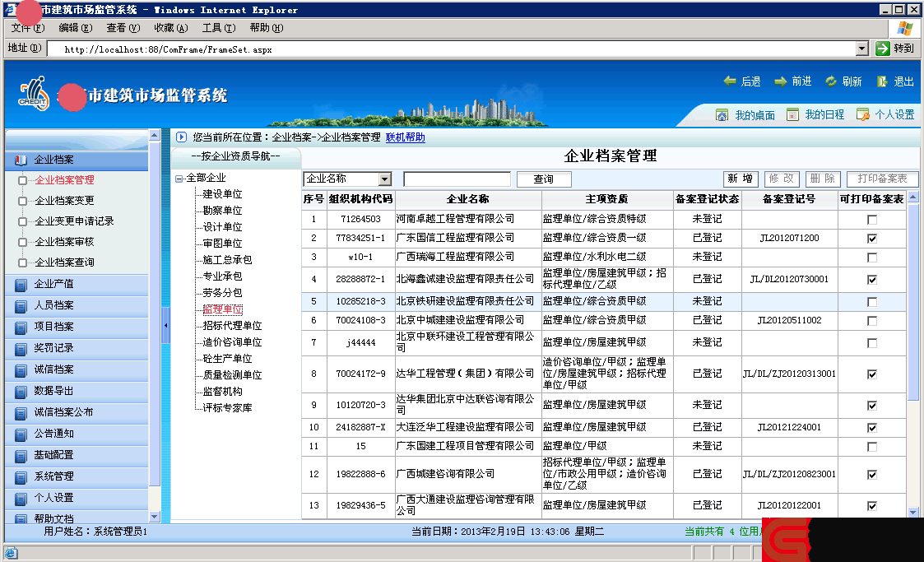Click the CREDIT system logo
The image size is (924, 562).
pos(35,93)
